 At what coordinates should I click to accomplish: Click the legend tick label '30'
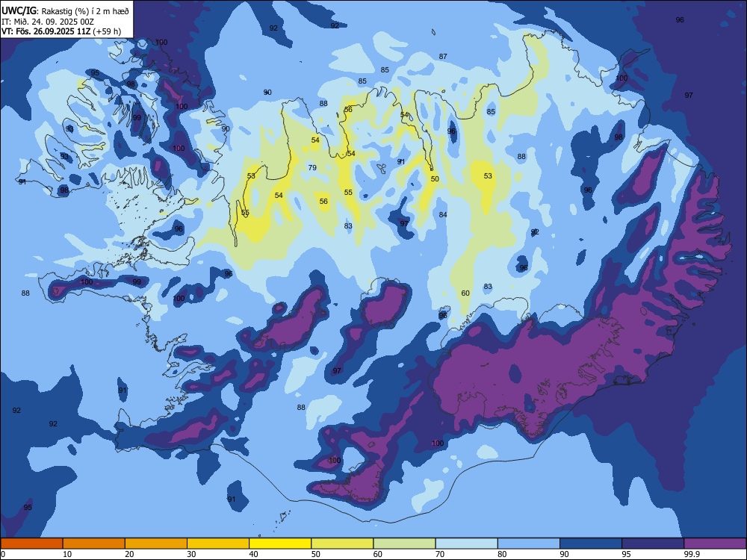[x=191, y=554]
